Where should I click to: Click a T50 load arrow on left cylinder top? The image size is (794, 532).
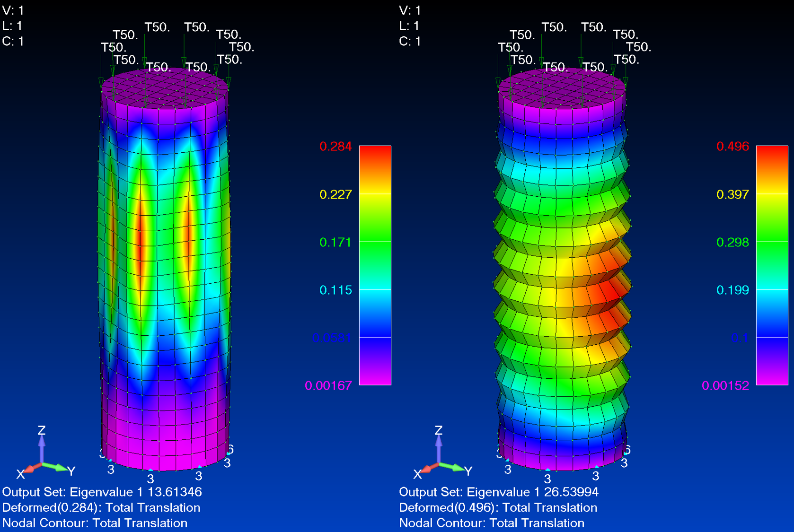pyautogui.click(x=183, y=61)
